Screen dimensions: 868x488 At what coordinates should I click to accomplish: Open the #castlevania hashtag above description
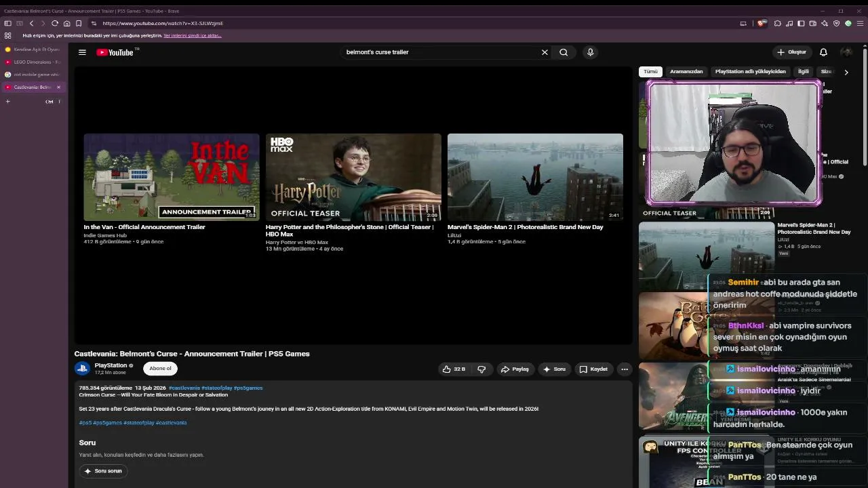[184, 388]
